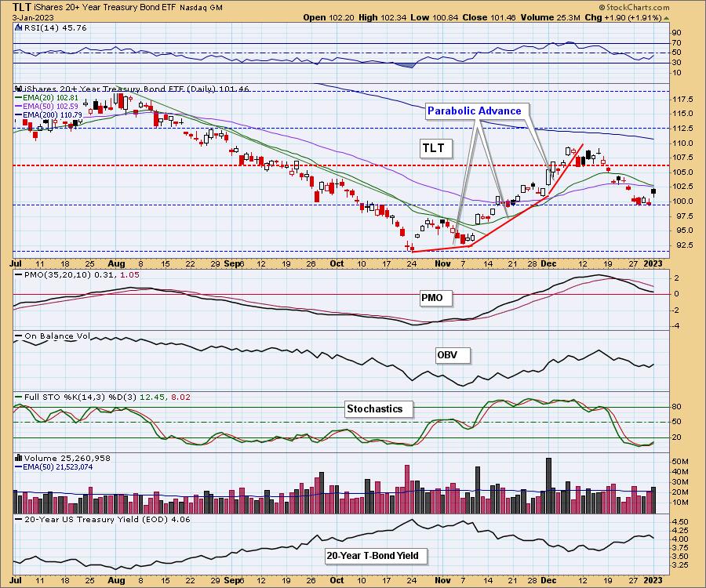Click the 80 level on the Stochastics axis
This screenshot has height=588, width=706.
677,407
